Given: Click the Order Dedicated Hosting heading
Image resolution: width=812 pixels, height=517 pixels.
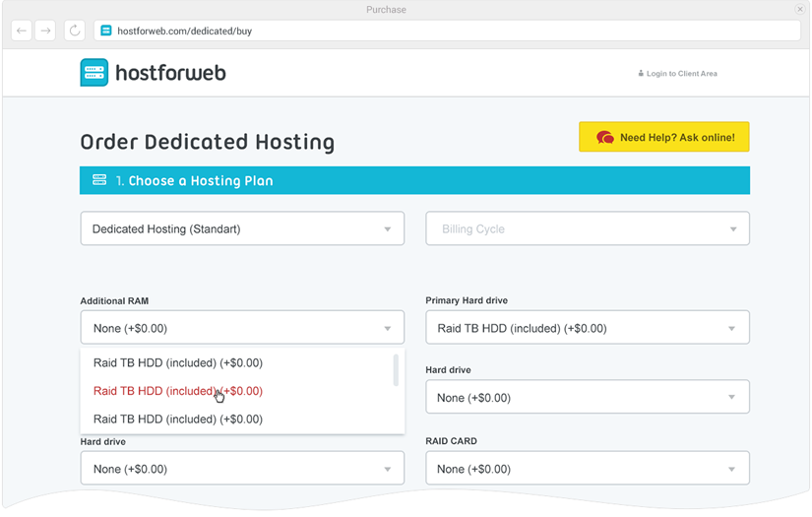Looking at the screenshot, I should [207, 142].
